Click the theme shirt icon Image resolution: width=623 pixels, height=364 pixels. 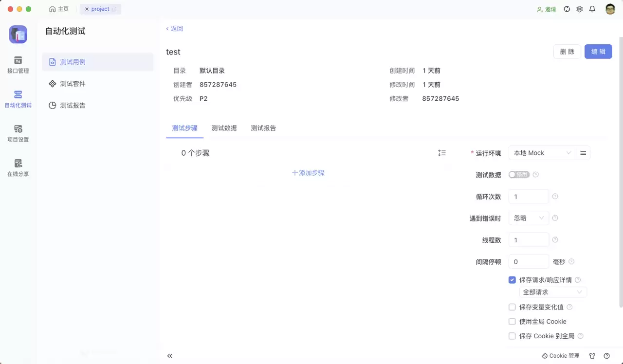point(592,356)
